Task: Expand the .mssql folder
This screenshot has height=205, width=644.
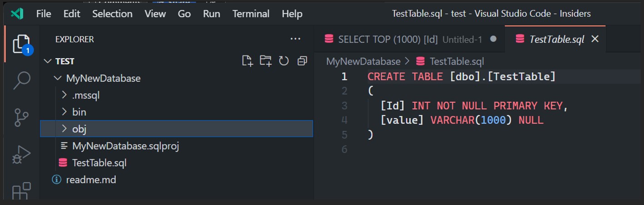Action: pyautogui.click(x=64, y=95)
